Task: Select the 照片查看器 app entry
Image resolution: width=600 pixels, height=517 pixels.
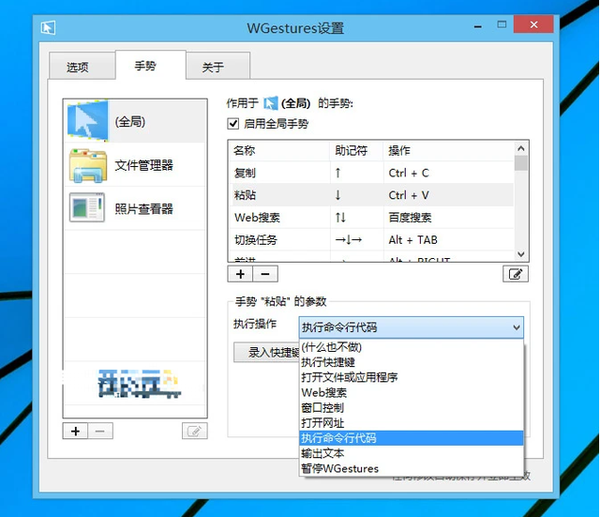Action: click(135, 209)
